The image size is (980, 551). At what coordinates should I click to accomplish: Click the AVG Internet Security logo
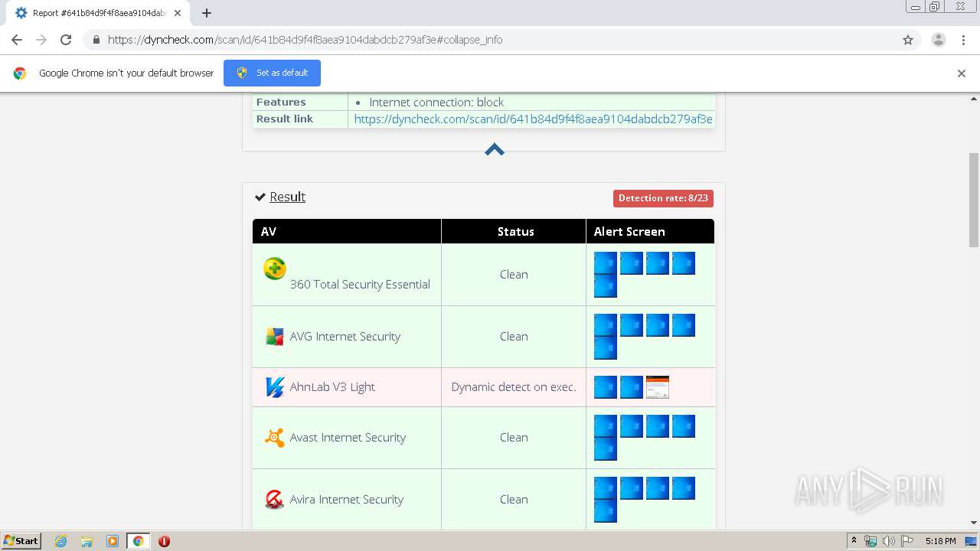[x=275, y=337]
